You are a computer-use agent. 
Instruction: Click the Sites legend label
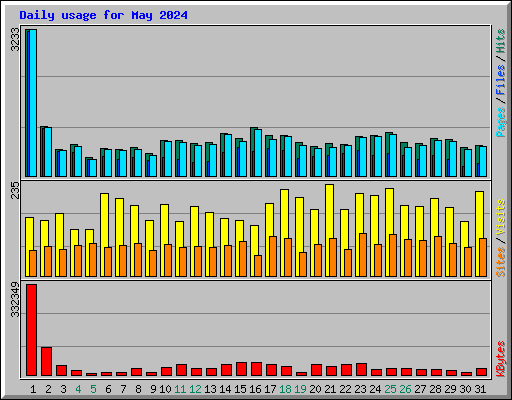[x=501, y=262]
